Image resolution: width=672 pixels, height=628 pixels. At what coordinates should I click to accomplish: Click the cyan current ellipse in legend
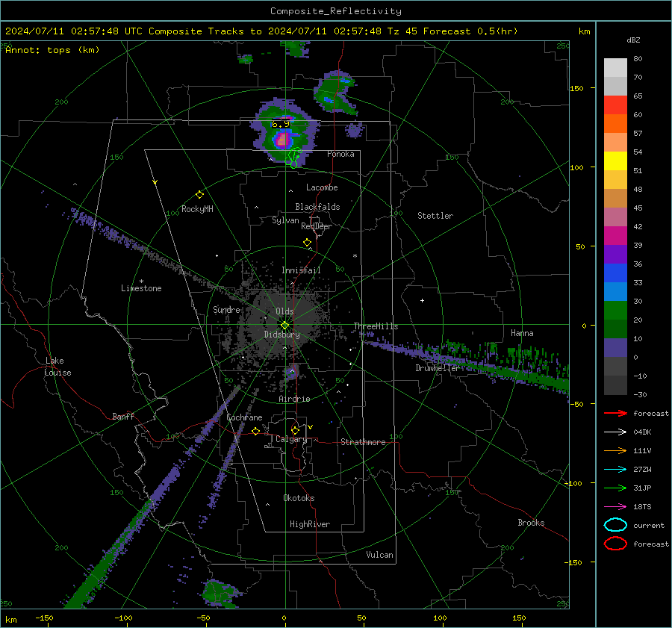[615, 525]
